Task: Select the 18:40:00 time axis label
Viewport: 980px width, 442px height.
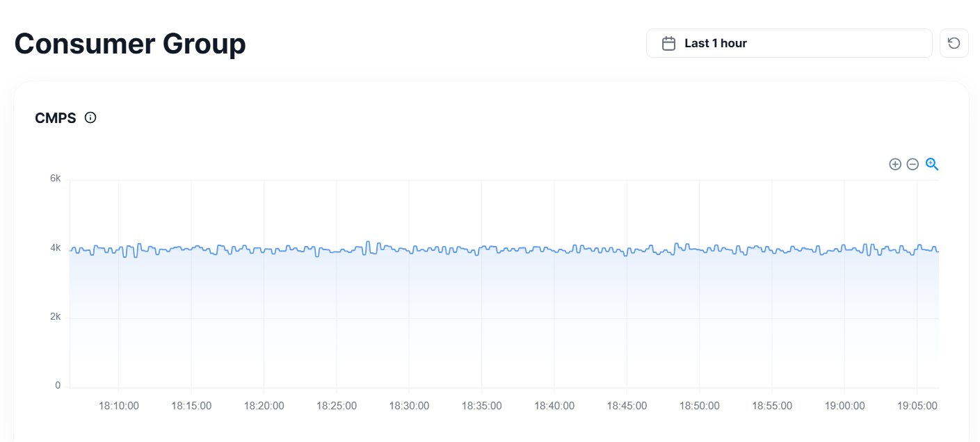Action: point(554,406)
